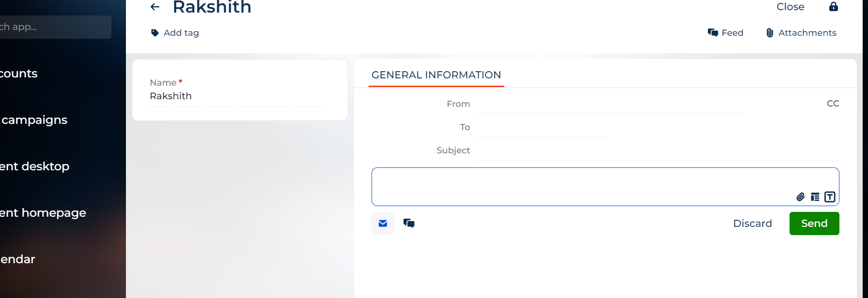Click the text formatting T icon
The height and width of the screenshot is (298, 868).
click(830, 197)
